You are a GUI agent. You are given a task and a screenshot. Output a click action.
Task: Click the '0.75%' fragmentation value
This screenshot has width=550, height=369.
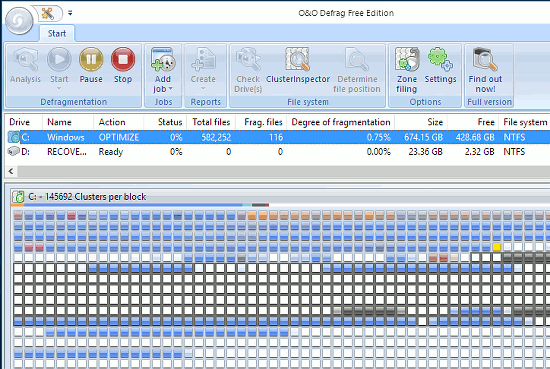[379, 137]
